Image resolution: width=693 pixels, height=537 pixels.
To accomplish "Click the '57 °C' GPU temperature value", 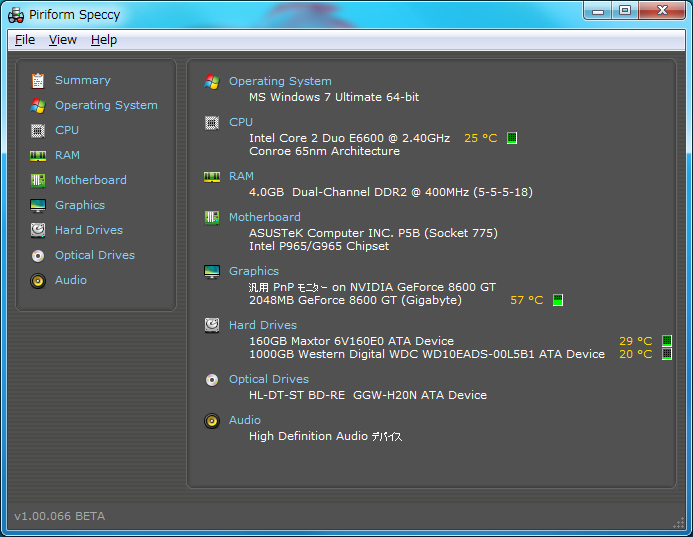I will pyautogui.click(x=526, y=301).
